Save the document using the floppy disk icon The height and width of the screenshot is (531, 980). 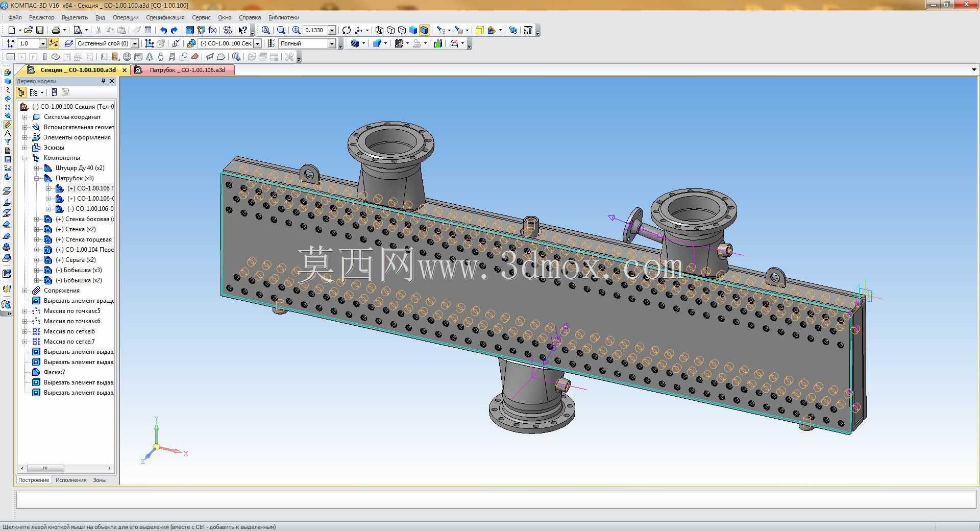[x=40, y=30]
